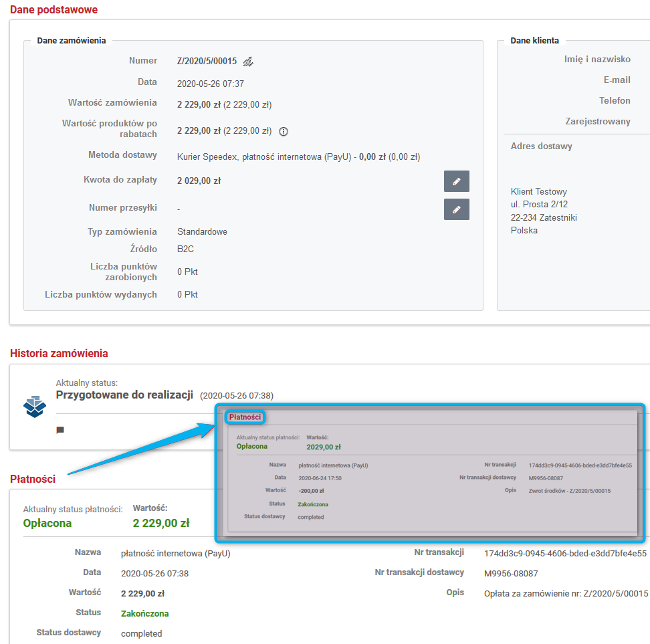The width and height of the screenshot is (650, 644).
Task: Click the Adres dostawy label
Action: tap(542, 146)
